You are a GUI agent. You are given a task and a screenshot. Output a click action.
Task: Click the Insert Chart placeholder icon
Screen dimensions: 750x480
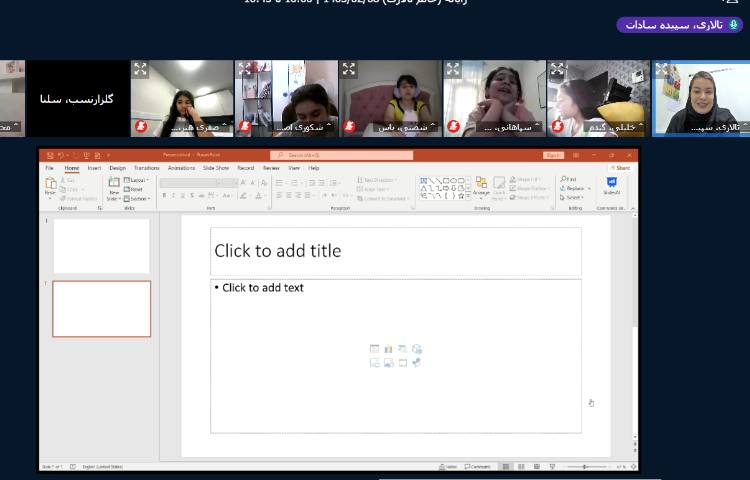tap(388, 349)
